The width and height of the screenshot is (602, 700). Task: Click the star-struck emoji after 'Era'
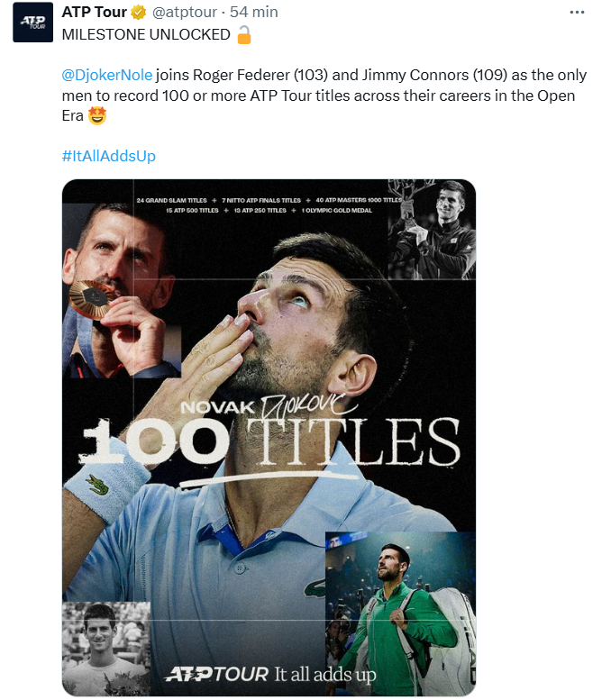97,115
